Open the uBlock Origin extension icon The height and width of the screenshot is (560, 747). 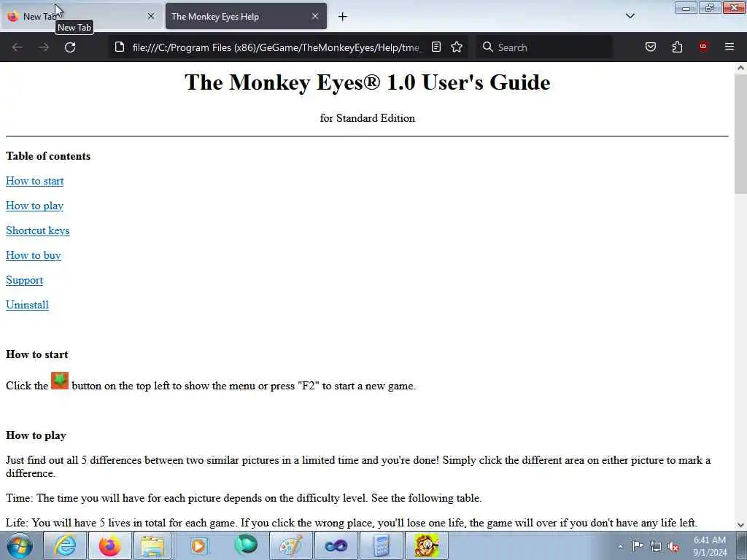tap(703, 47)
